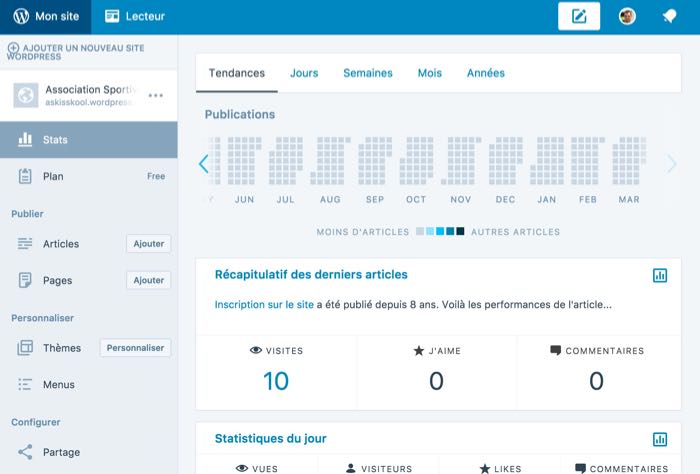
Task: Click Ajouter button next to Articles
Action: coord(148,244)
